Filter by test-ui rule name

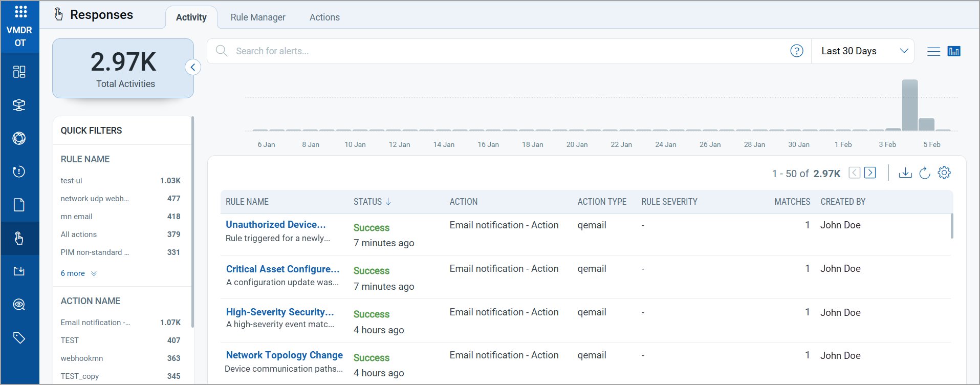(72, 181)
